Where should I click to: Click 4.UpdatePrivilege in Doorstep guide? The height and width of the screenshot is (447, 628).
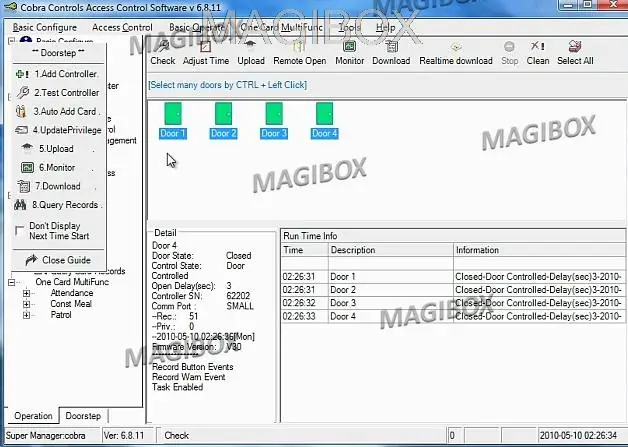(58, 130)
